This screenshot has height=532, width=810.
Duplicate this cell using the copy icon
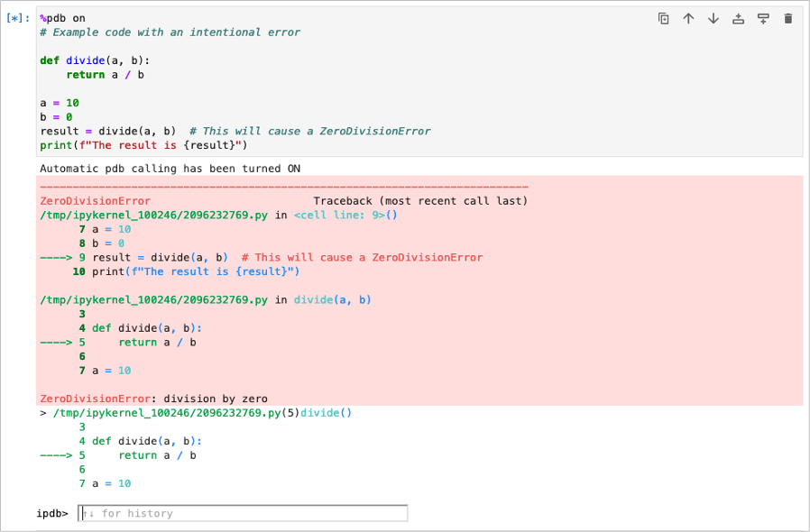pos(664,18)
